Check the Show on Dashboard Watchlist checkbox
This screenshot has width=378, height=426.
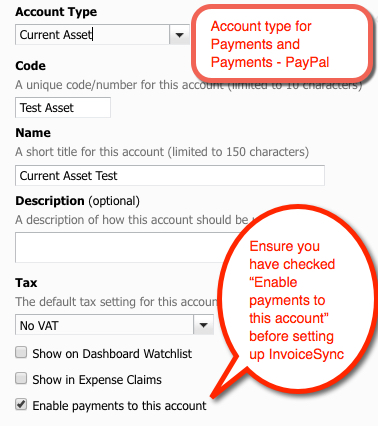click(21, 352)
